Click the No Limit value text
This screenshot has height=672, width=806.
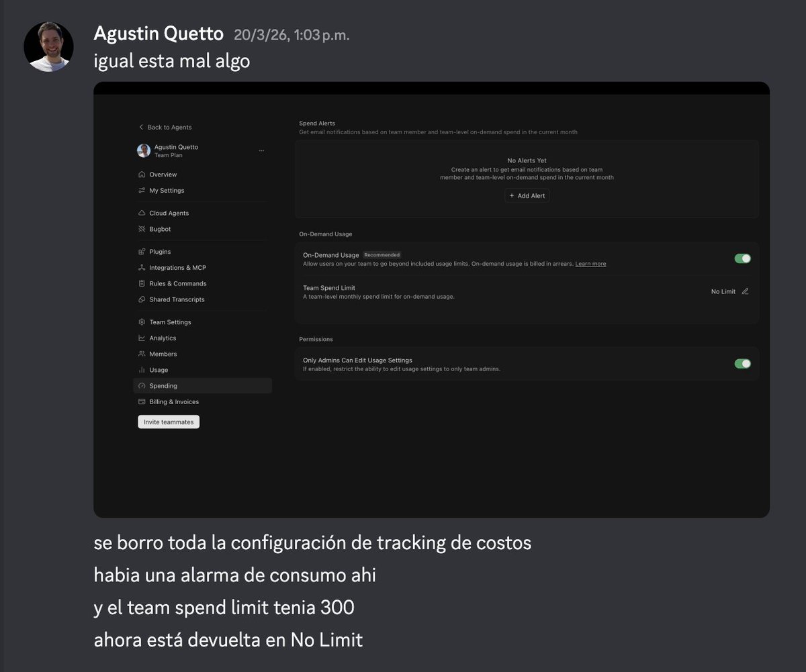[723, 292]
